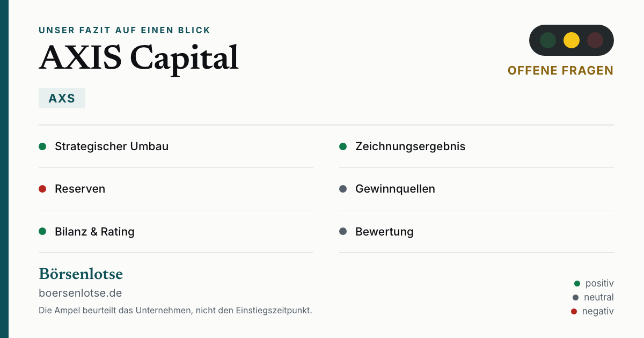The image size is (644, 338).
Task: Click the green dot beside Zeichnungsergebnis
Action: coord(343,146)
